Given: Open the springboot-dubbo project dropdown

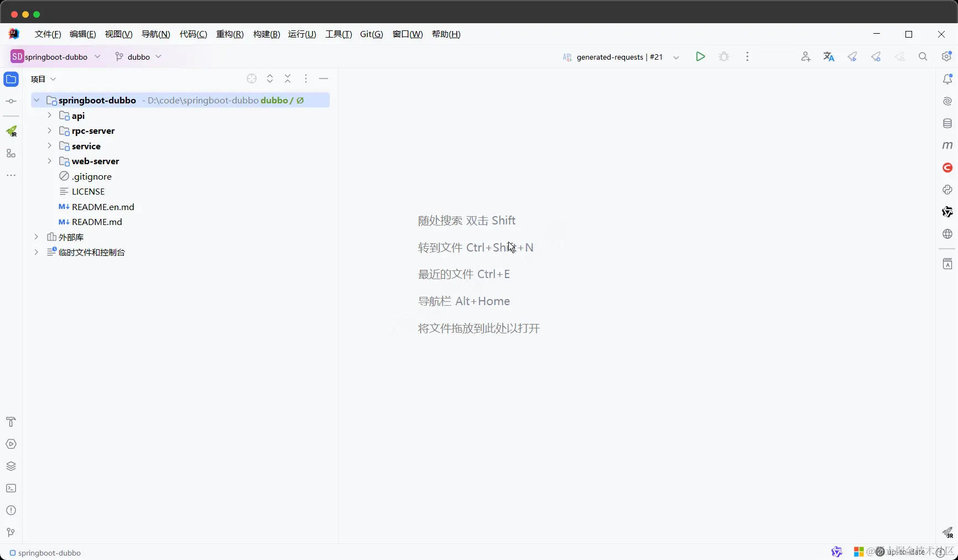Looking at the screenshot, I should [x=56, y=56].
